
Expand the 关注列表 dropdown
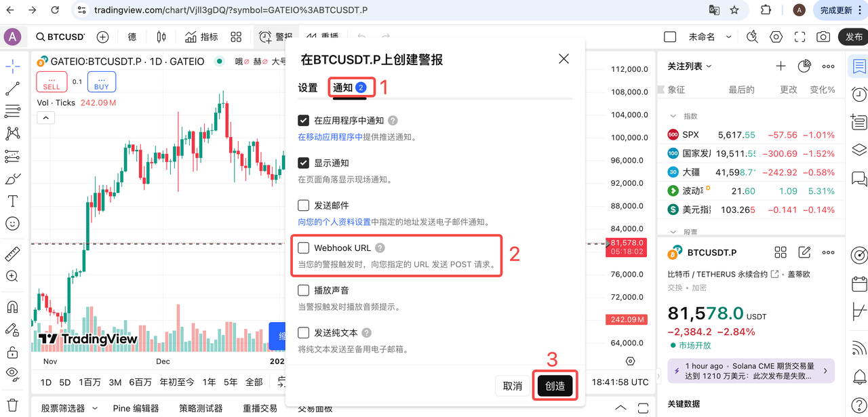coord(690,66)
